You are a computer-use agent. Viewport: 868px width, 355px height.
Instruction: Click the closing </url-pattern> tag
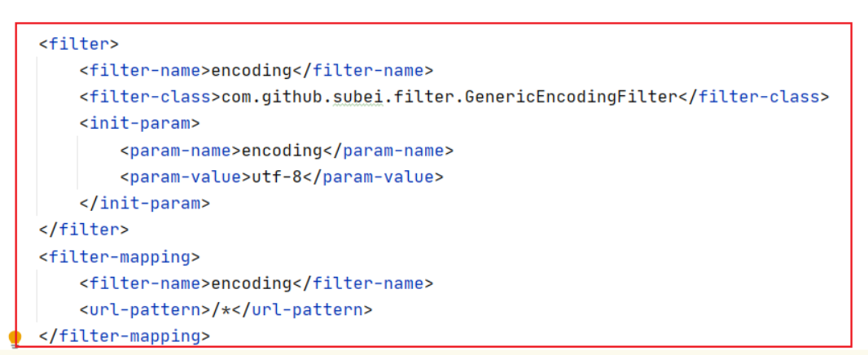coord(302,309)
